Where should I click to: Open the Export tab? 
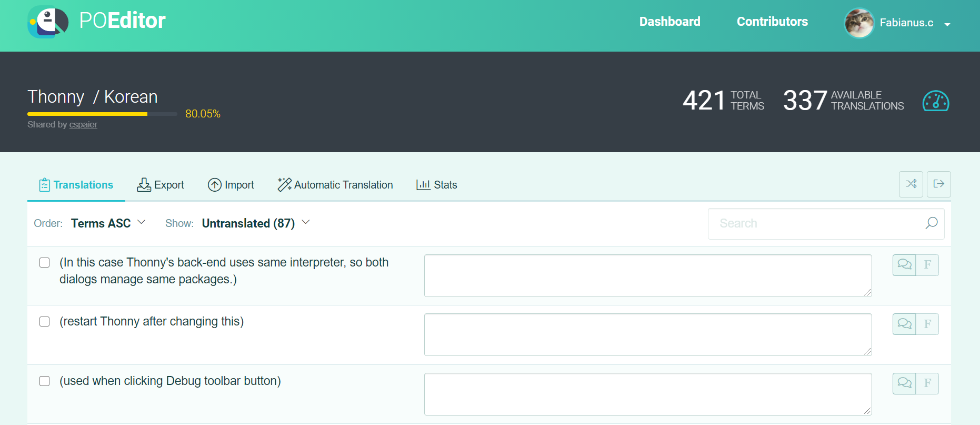pos(161,185)
